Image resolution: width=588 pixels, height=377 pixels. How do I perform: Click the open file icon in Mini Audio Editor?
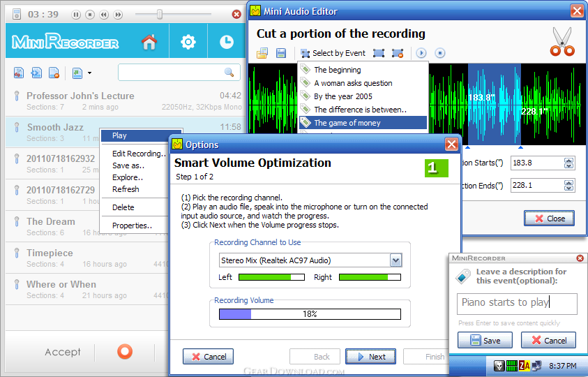pos(262,53)
